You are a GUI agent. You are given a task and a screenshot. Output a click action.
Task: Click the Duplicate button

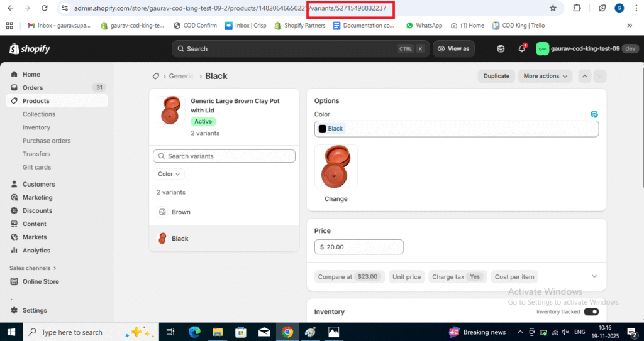tap(496, 76)
